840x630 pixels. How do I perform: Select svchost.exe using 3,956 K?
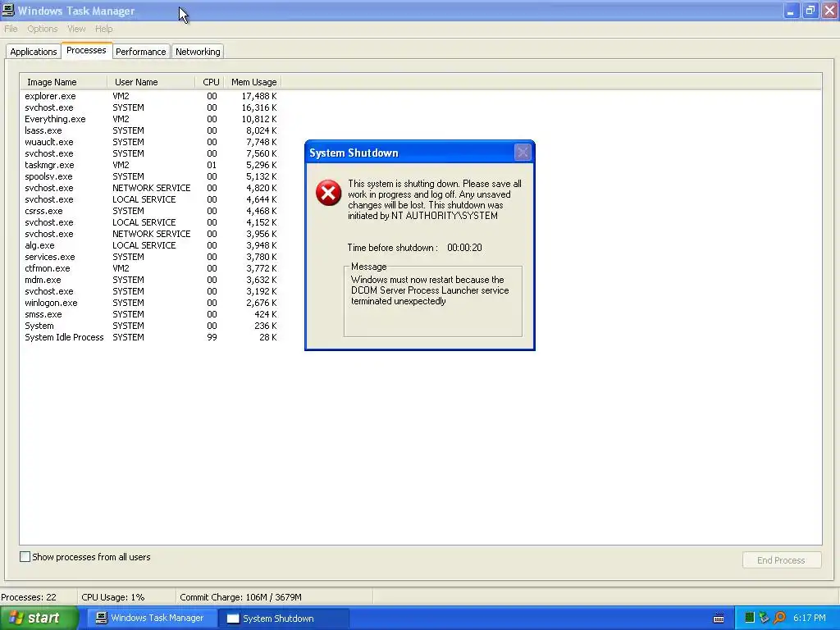(151, 234)
